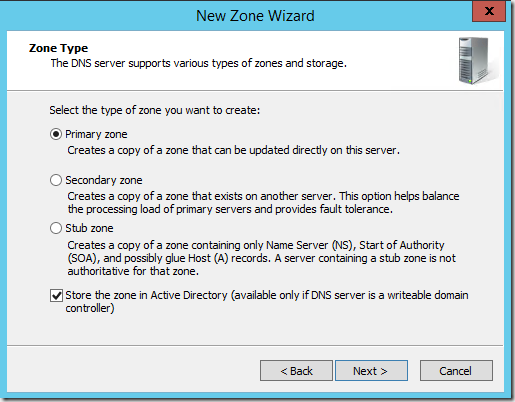Go to the previous step with Back
Viewport: 515px width, 402px height.
pos(296,370)
